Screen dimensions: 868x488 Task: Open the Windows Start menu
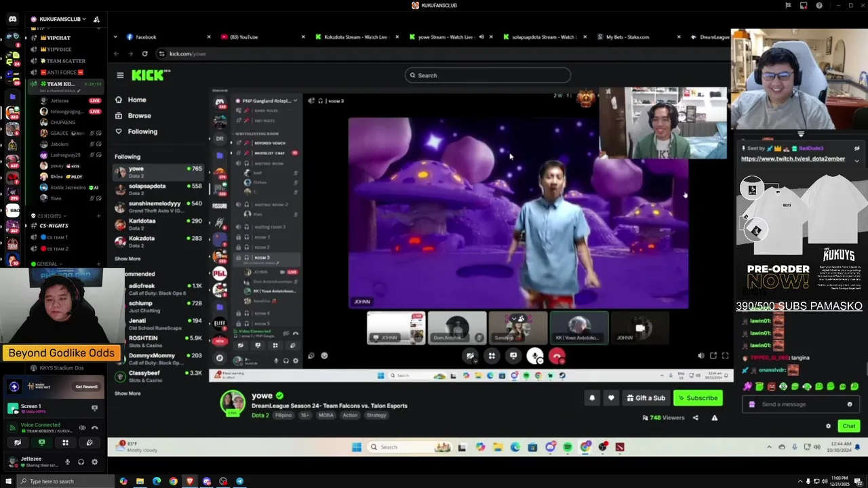click(8, 481)
